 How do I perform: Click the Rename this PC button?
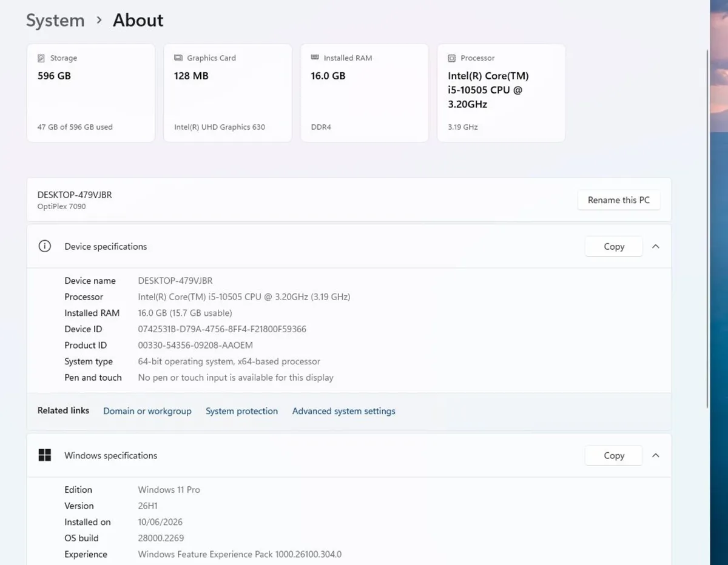[x=619, y=200]
